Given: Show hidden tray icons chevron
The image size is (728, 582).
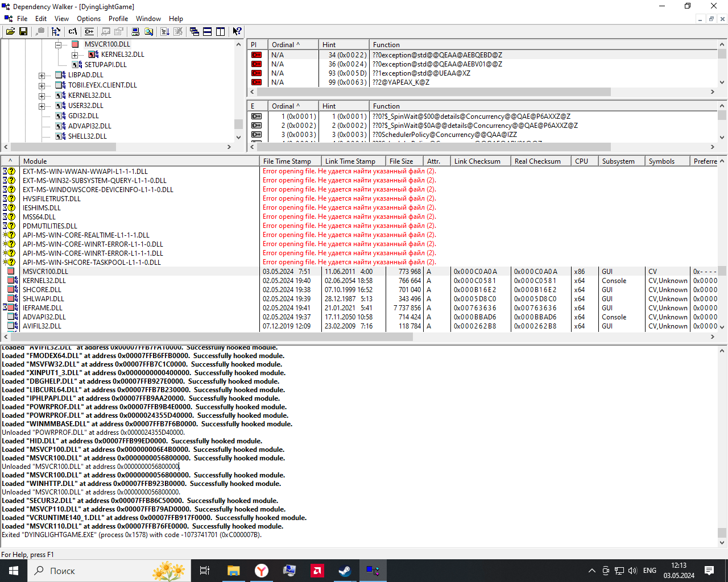Looking at the screenshot, I should click(591, 571).
